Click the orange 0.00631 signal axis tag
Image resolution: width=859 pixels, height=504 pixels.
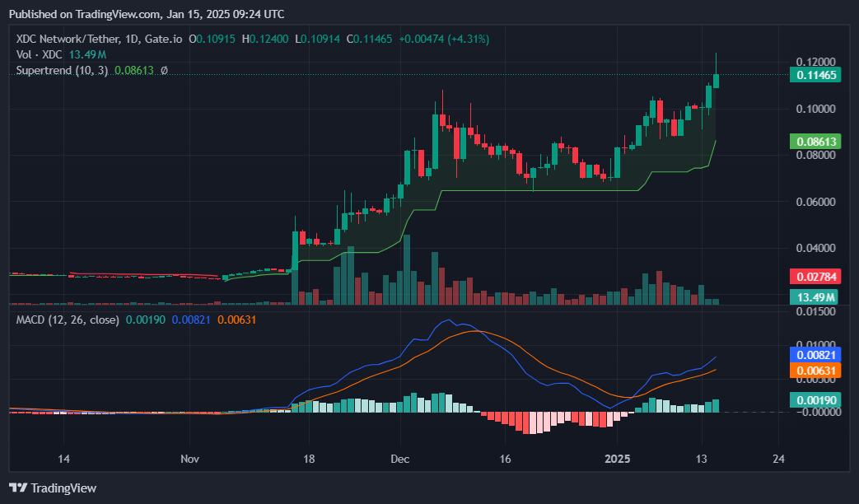[815, 371]
